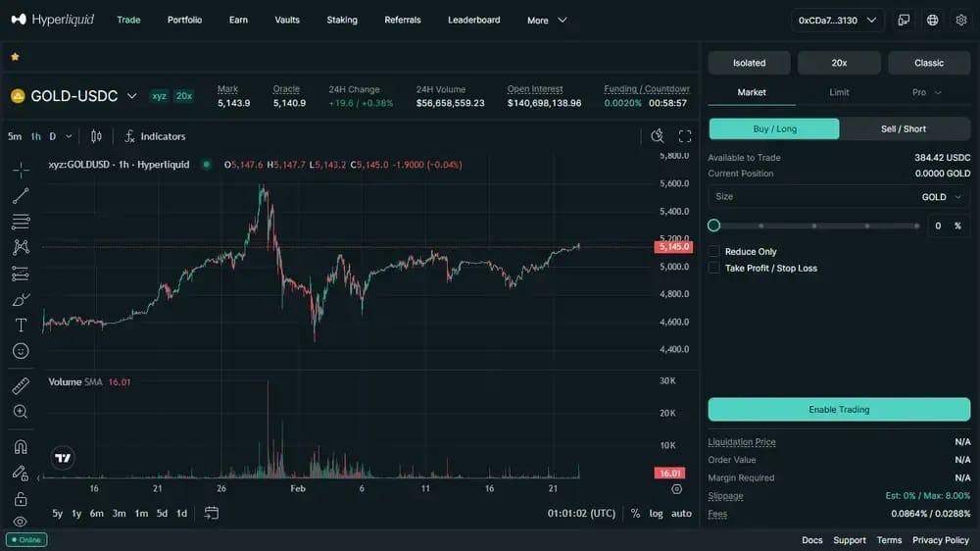The image size is (980, 551).
Task: Open the More navigation dropdown
Action: click(547, 20)
